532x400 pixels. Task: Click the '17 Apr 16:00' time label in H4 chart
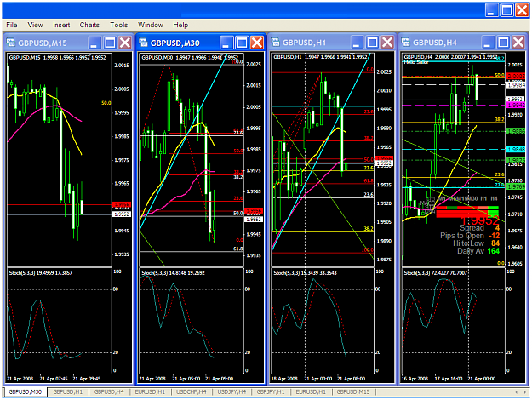(x=449, y=379)
